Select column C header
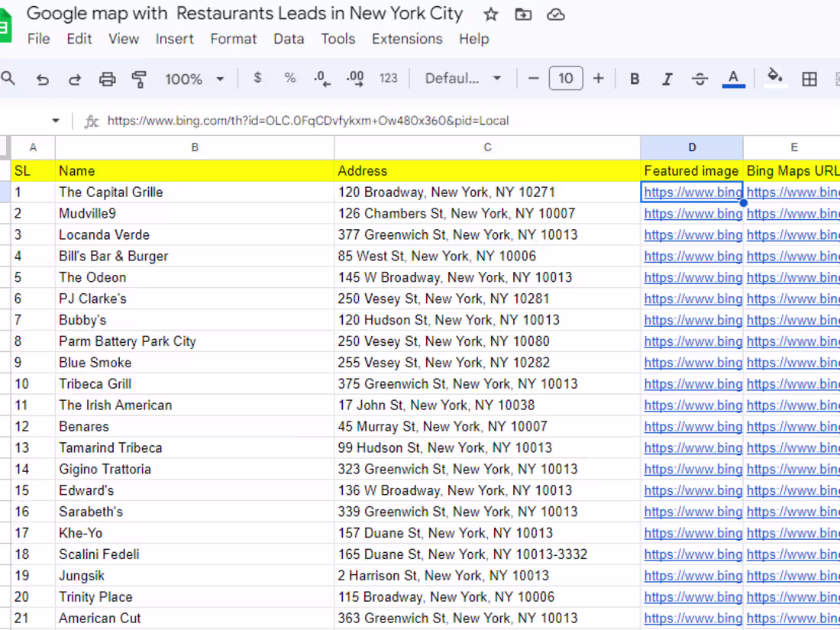This screenshot has height=630, width=840. pyautogui.click(x=487, y=147)
